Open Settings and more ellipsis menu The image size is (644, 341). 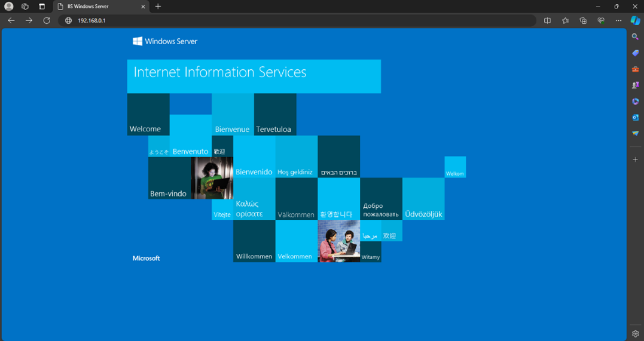pos(618,20)
